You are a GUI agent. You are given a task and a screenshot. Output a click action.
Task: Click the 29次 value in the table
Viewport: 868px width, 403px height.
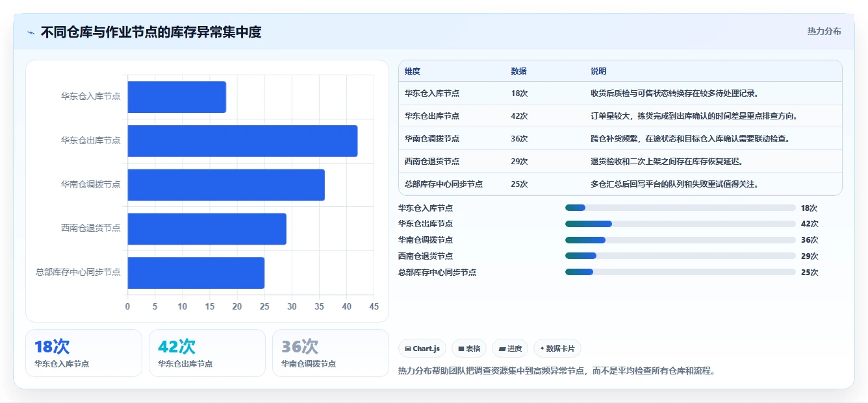click(x=520, y=162)
